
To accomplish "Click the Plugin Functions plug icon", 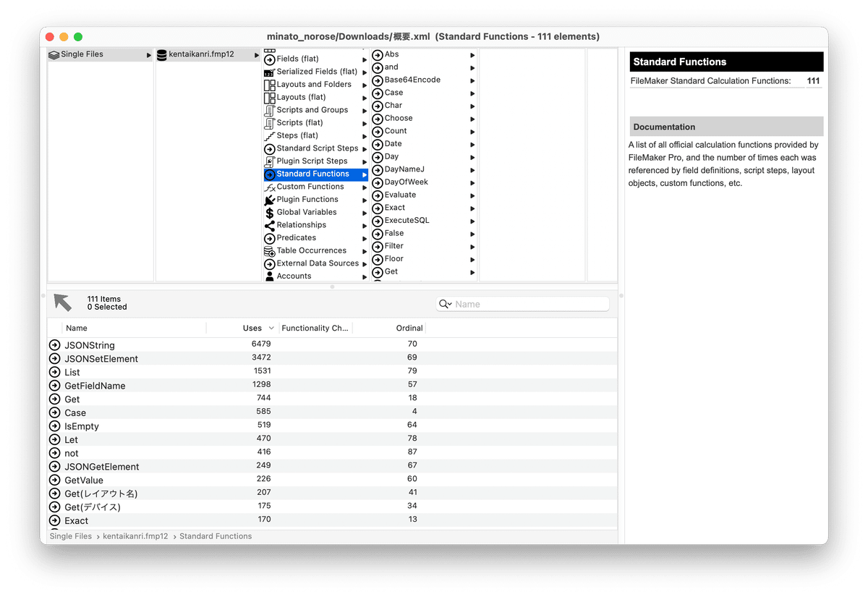I will click(x=270, y=199).
